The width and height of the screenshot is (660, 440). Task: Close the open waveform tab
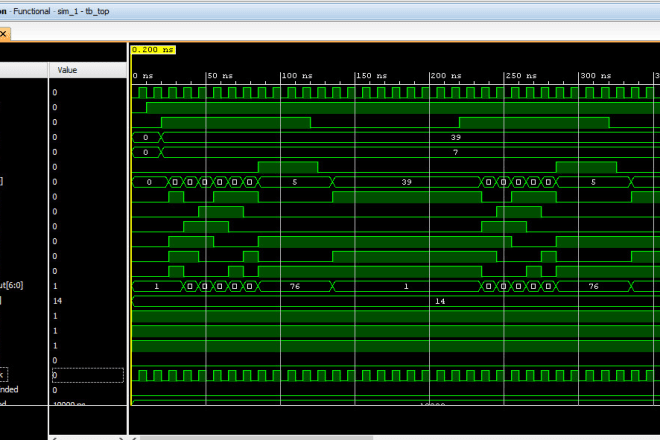coord(3,33)
